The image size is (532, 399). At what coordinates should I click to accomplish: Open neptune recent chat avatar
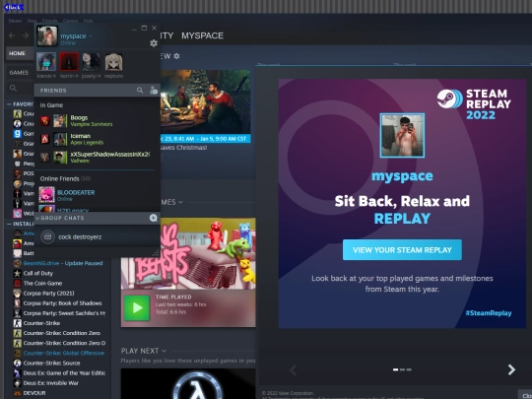113,62
